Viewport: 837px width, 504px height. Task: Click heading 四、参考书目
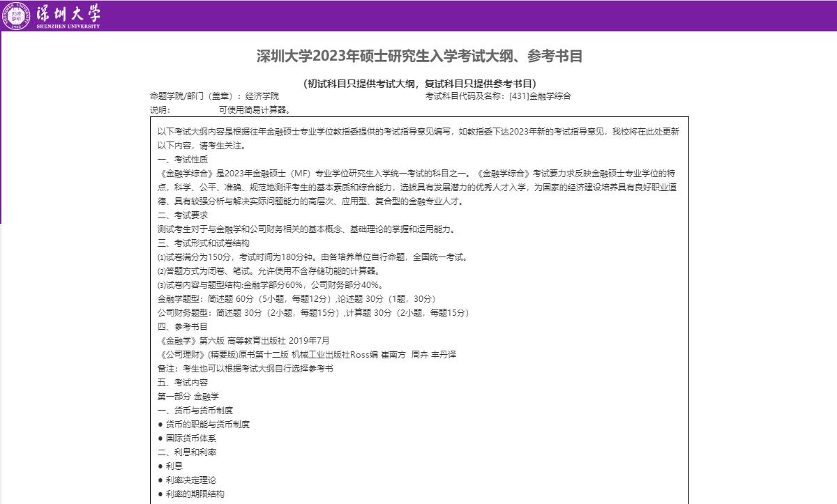(x=183, y=327)
